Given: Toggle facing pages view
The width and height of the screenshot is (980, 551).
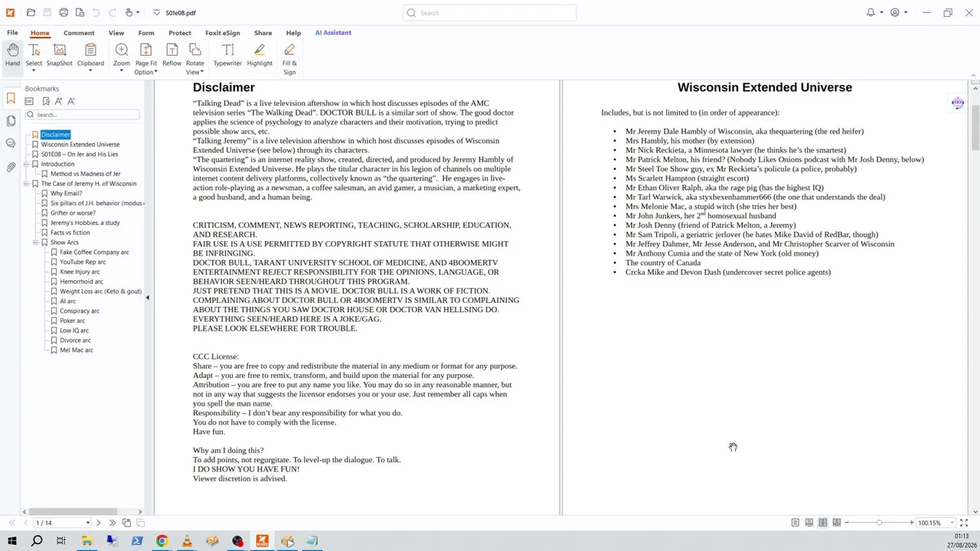Looking at the screenshot, I should [x=822, y=523].
